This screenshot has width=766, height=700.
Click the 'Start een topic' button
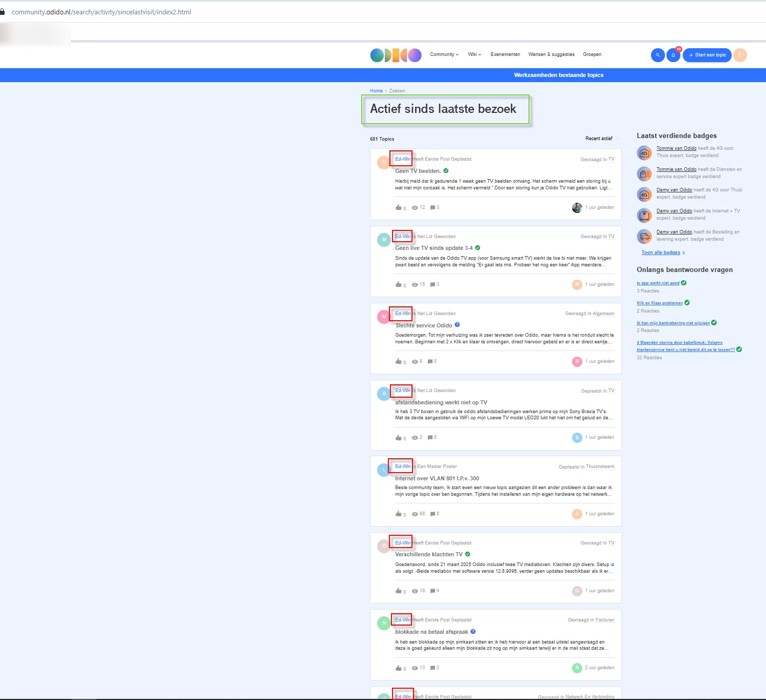coord(707,55)
